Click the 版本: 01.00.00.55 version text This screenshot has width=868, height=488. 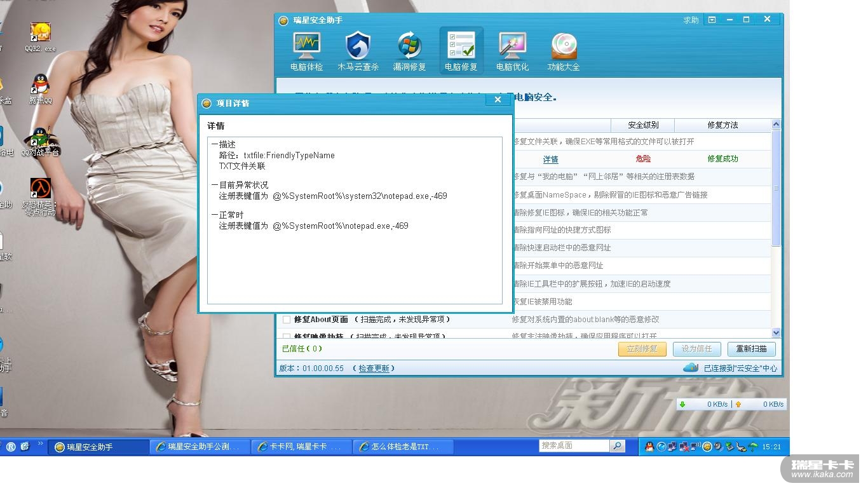click(311, 369)
